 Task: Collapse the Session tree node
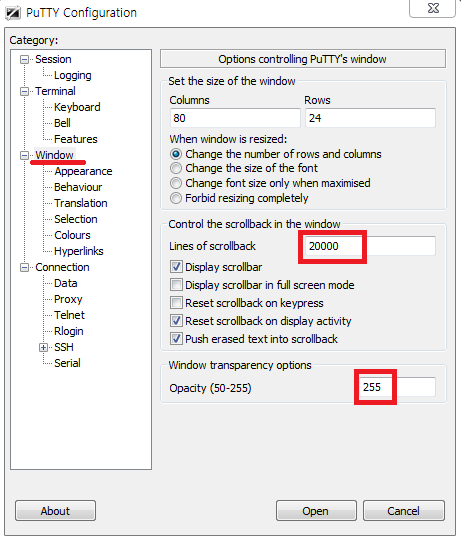[x=24, y=59]
